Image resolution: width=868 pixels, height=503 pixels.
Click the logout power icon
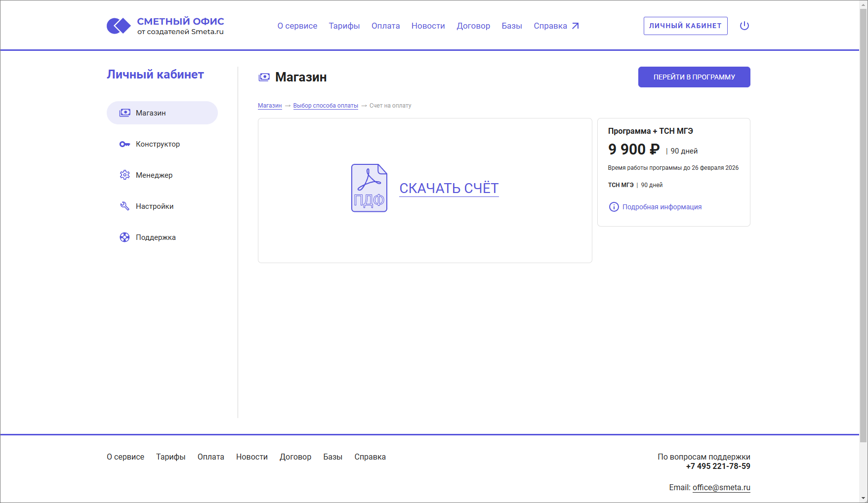coord(744,26)
